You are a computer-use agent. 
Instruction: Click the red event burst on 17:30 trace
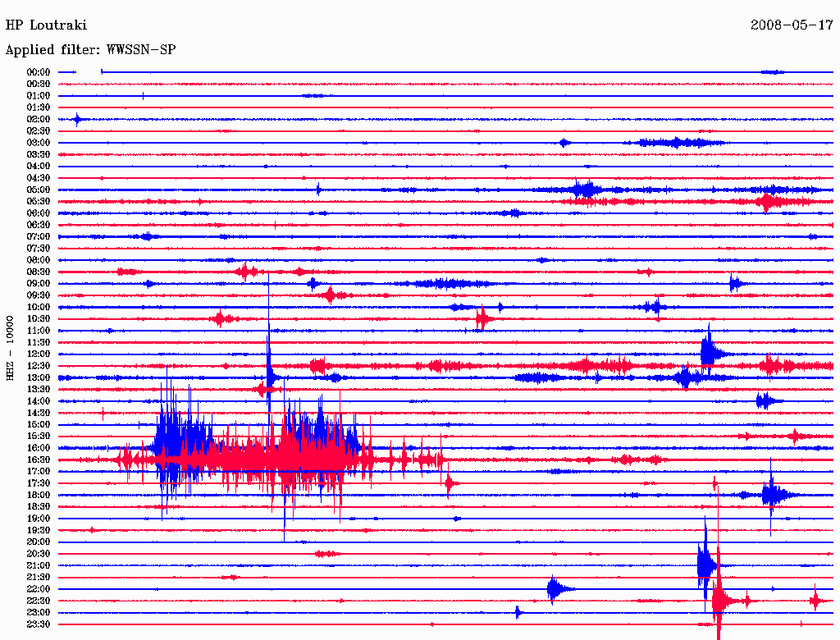451,484
